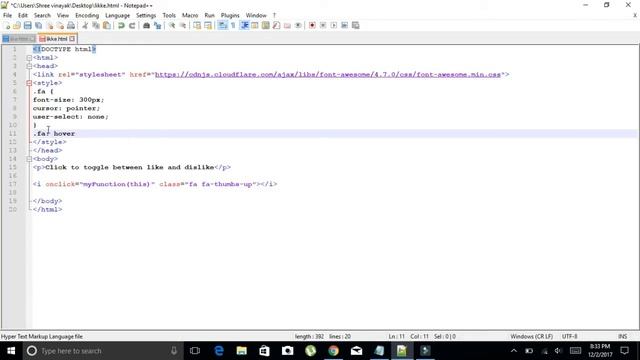Image resolution: width=640 pixels, height=360 pixels.
Task: Collapse the head fold marker on line 3
Action: coord(29,66)
